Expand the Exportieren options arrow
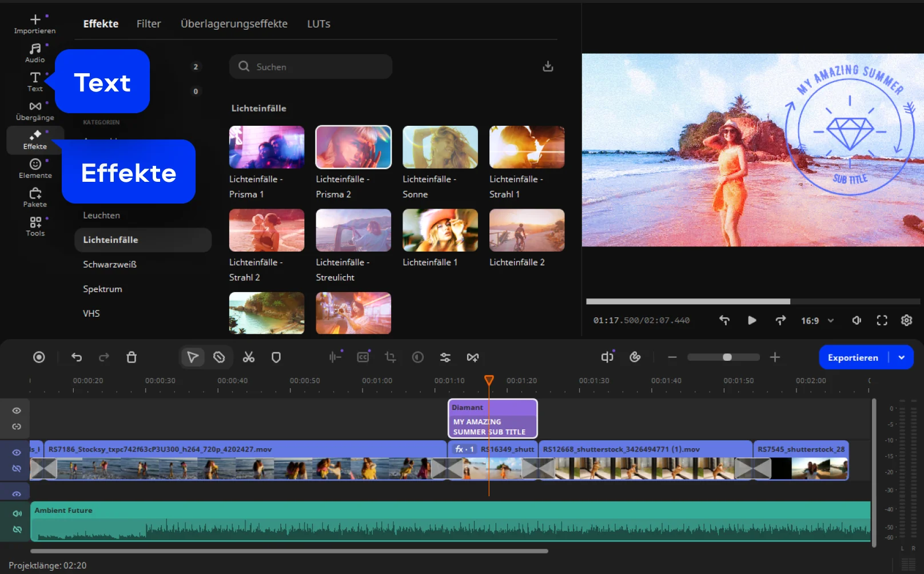Screen dimensions: 924x574 902,357
